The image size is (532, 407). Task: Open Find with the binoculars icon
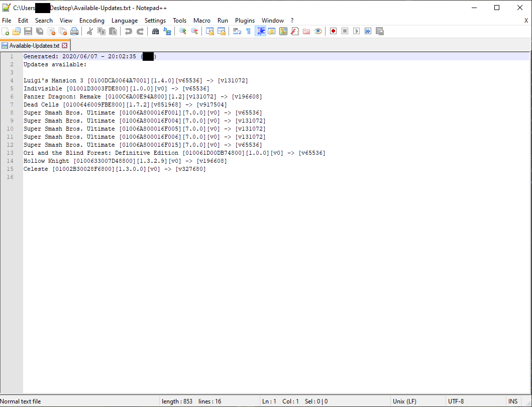155,31
